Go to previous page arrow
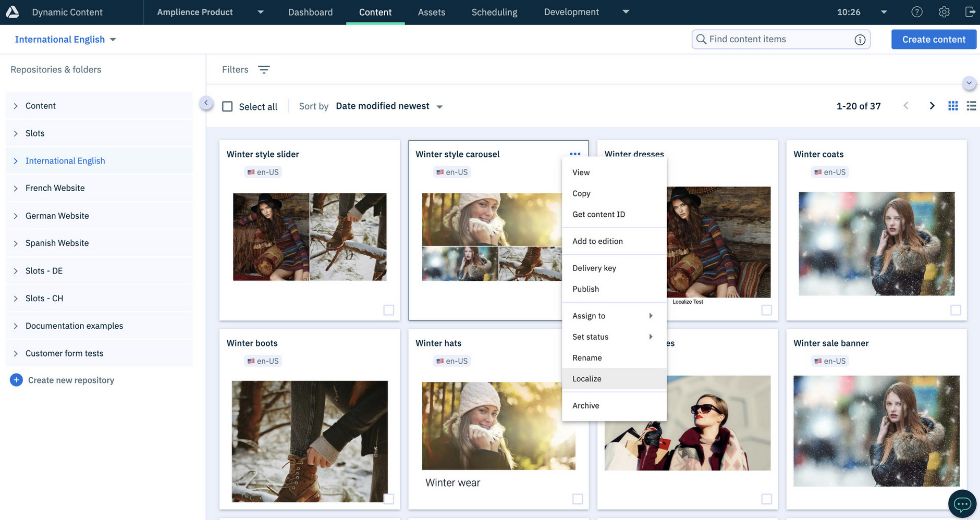Screen dimensions: 980x520 click(x=906, y=106)
